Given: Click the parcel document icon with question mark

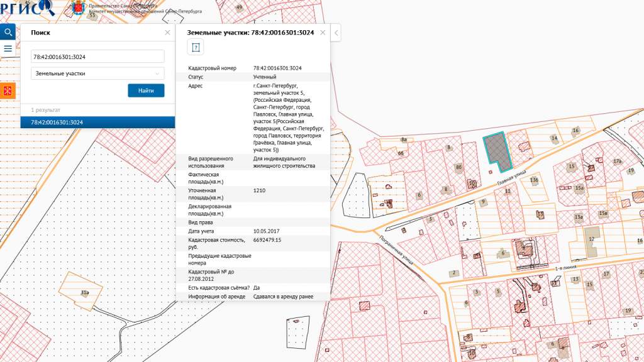Looking at the screenshot, I should [195, 47].
